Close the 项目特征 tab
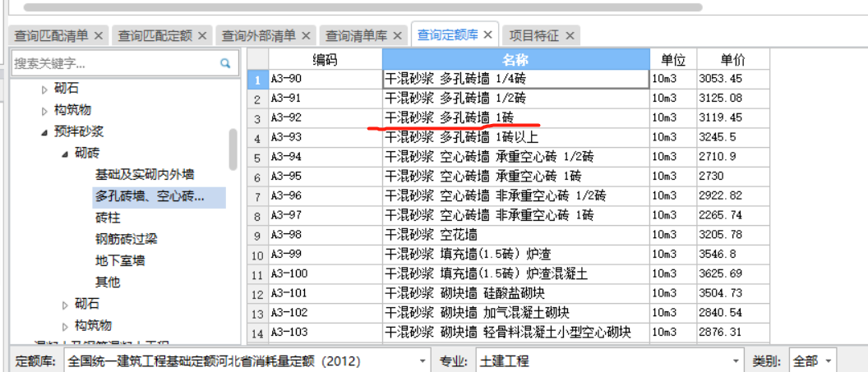Viewport: 868px width, 372px height. click(x=570, y=35)
